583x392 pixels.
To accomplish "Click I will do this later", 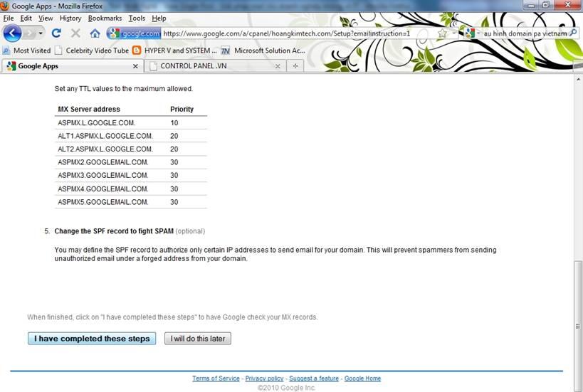I will pos(198,339).
